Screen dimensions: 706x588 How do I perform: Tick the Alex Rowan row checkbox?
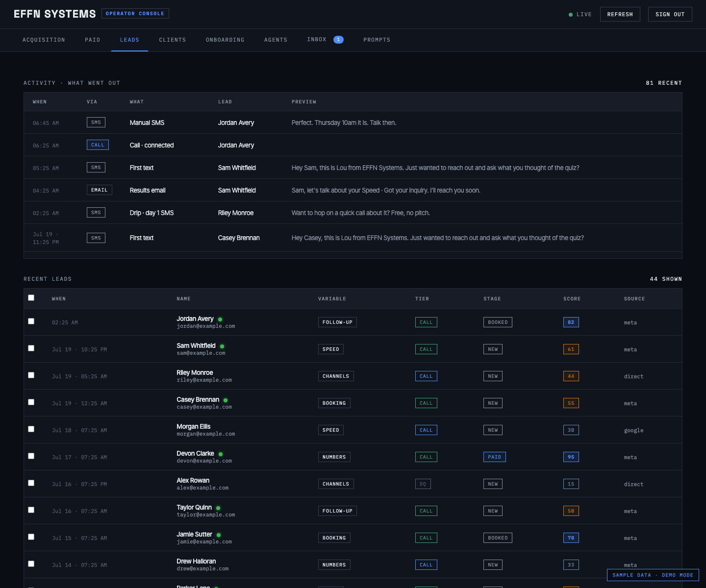(x=31, y=483)
